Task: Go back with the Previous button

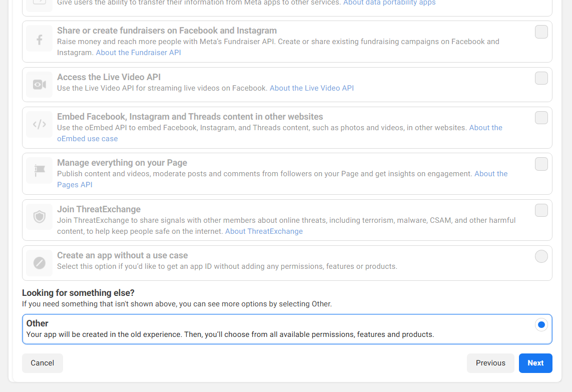Action: tap(490, 363)
